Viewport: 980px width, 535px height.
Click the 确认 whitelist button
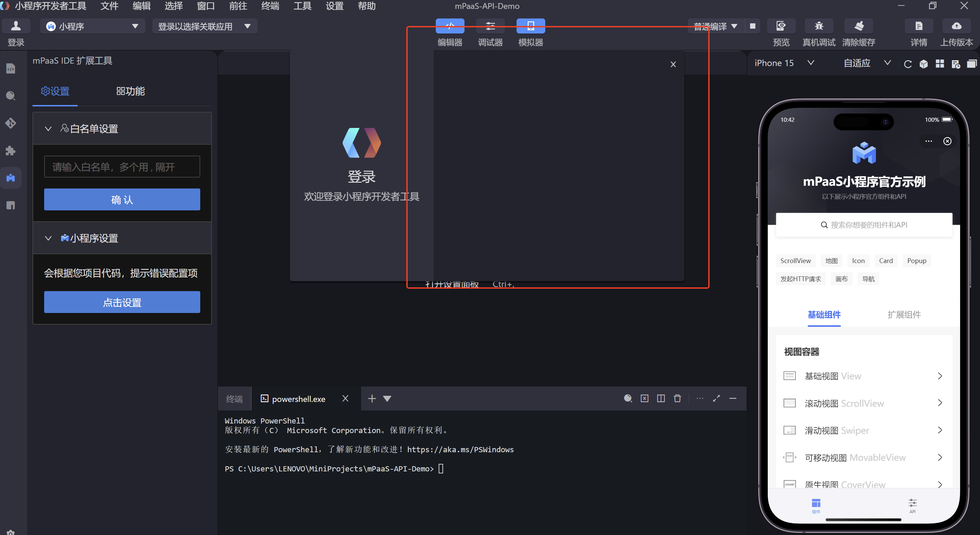point(122,200)
